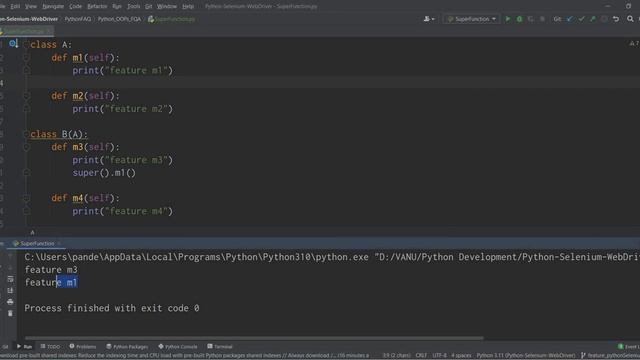Screen dimensions: 640x360
Task: Open the Help menu
Action: click(x=188, y=6)
